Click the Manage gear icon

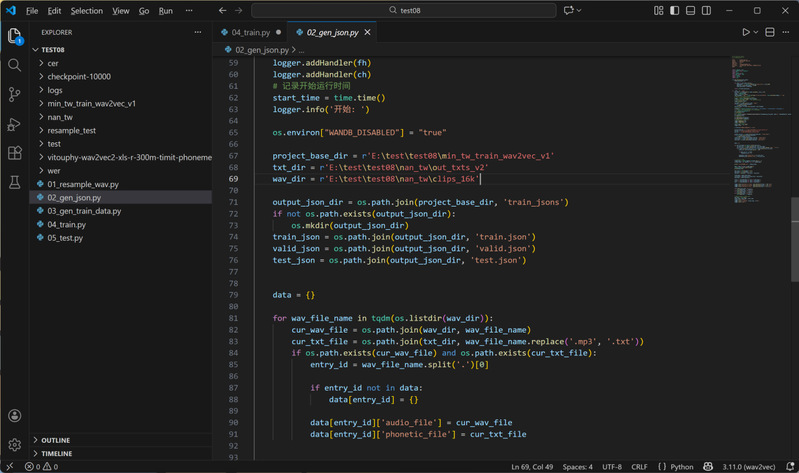click(x=14, y=444)
